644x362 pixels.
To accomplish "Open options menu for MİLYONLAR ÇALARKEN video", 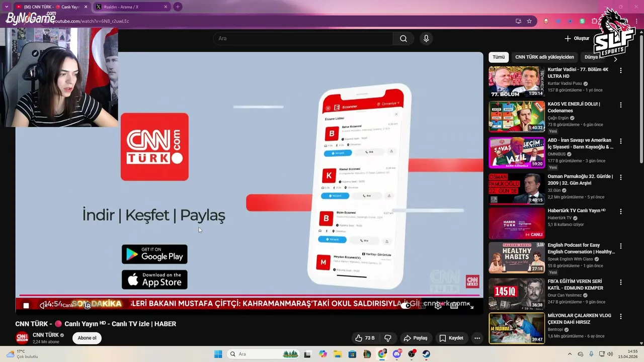I will point(620,317).
